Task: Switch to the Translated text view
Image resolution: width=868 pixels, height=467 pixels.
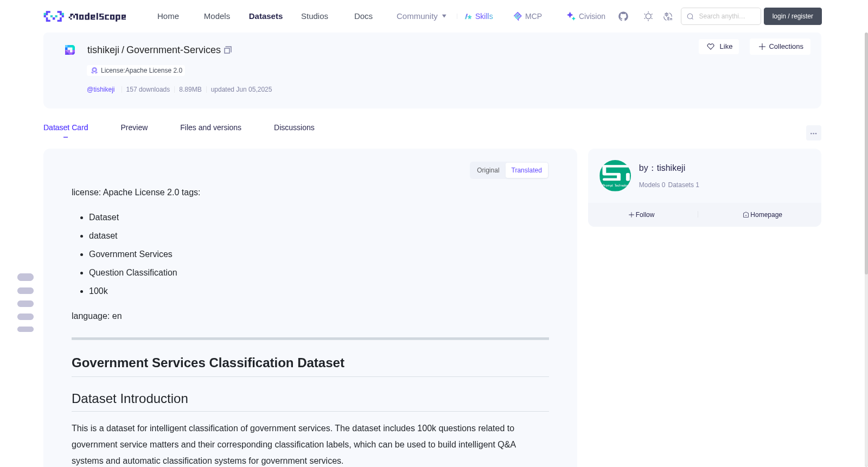Action: pyautogui.click(x=527, y=170)
